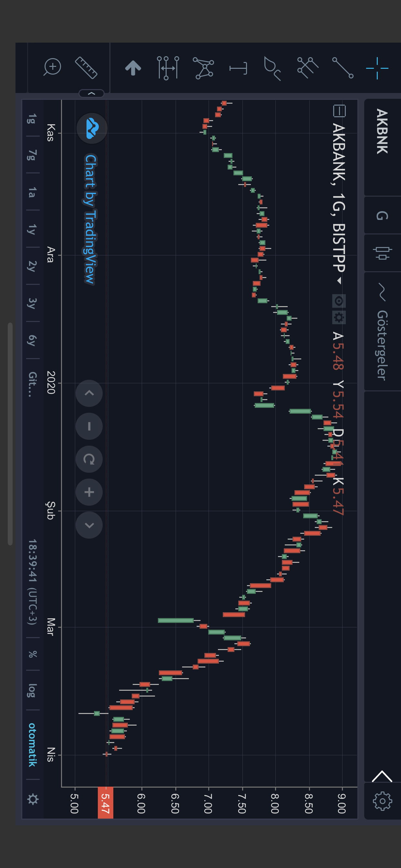This screenshot has width=401, height=868.
Task: Open the candlestick chart style menu
Action: pyautogui.click(x=383, y=253)
